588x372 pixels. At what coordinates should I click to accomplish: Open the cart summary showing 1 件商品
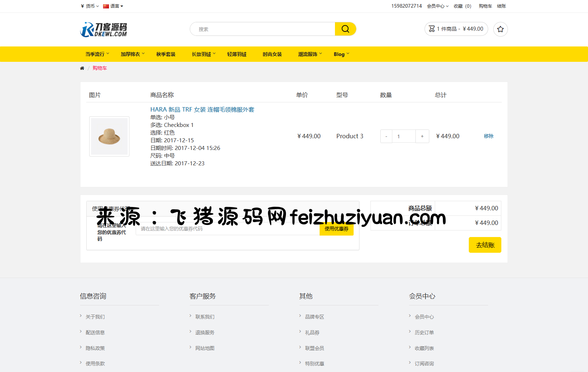coord(456,29)
